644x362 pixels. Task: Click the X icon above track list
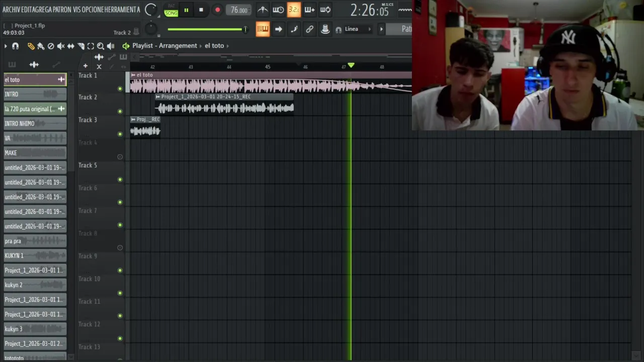tap(99, 66)
